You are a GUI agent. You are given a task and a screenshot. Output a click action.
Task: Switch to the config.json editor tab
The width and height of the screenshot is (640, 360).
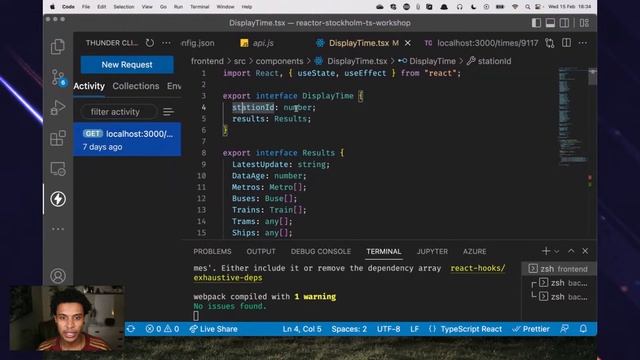198,43
